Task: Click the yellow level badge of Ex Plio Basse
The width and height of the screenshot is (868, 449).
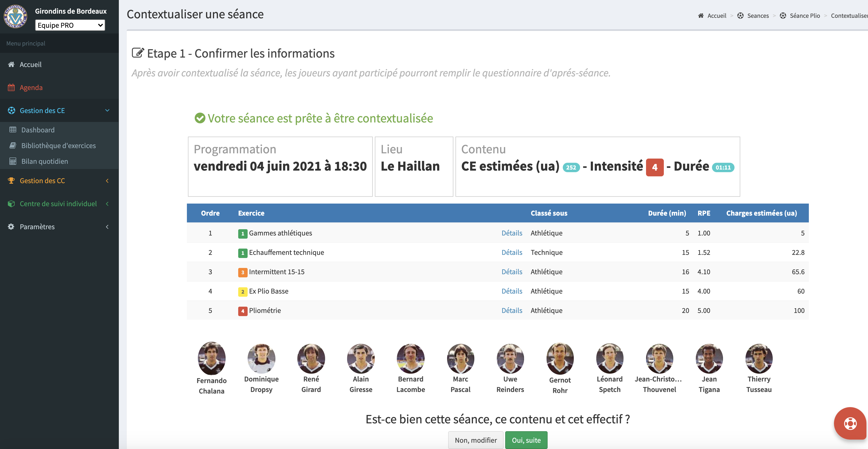Action: [x=243, y=292]
